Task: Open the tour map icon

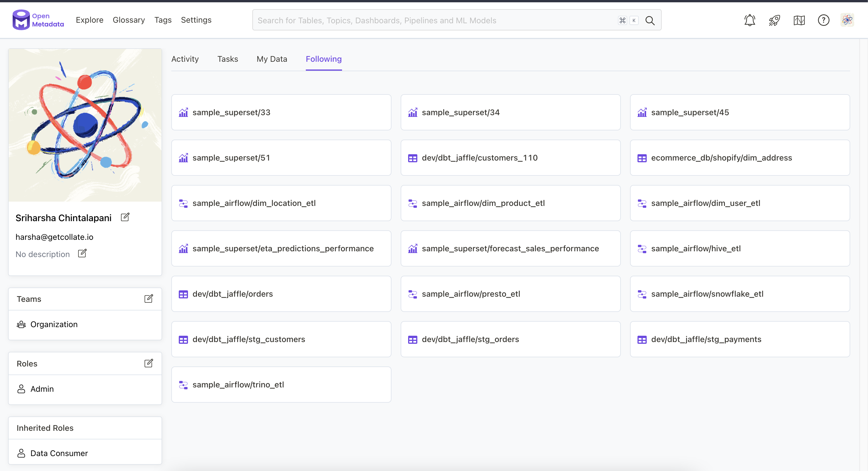Action: pyautogui.click(x=799, y=20)
